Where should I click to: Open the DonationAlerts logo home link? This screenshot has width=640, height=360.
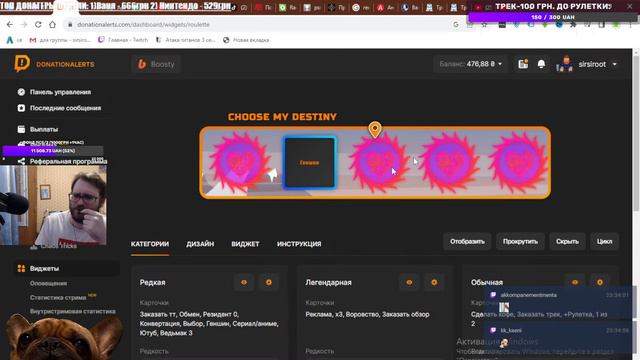(54, 64)
